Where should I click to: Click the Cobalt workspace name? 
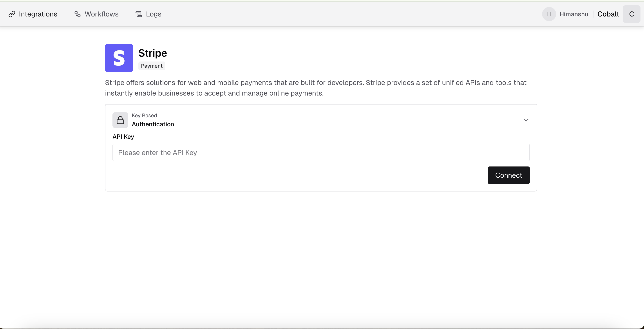click(x=608, y=14)
